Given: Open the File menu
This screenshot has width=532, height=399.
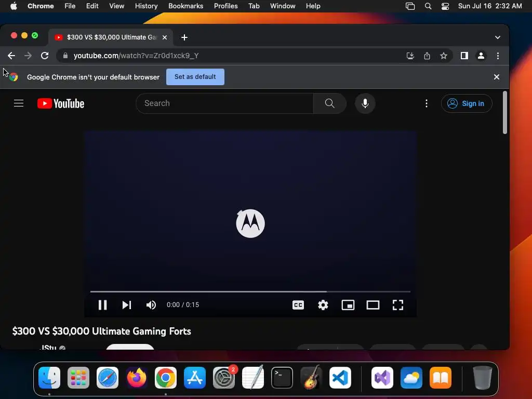Looking at the screenshot, I should [70, 6].
